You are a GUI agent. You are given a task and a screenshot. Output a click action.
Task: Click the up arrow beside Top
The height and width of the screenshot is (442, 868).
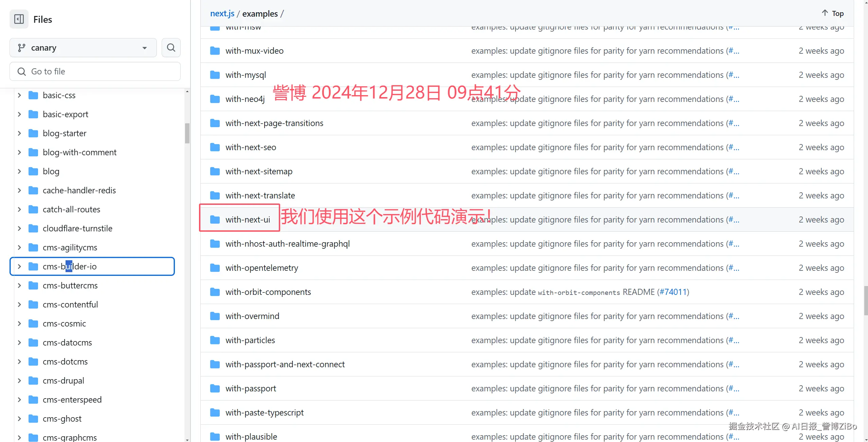click(x=825, y=13)
